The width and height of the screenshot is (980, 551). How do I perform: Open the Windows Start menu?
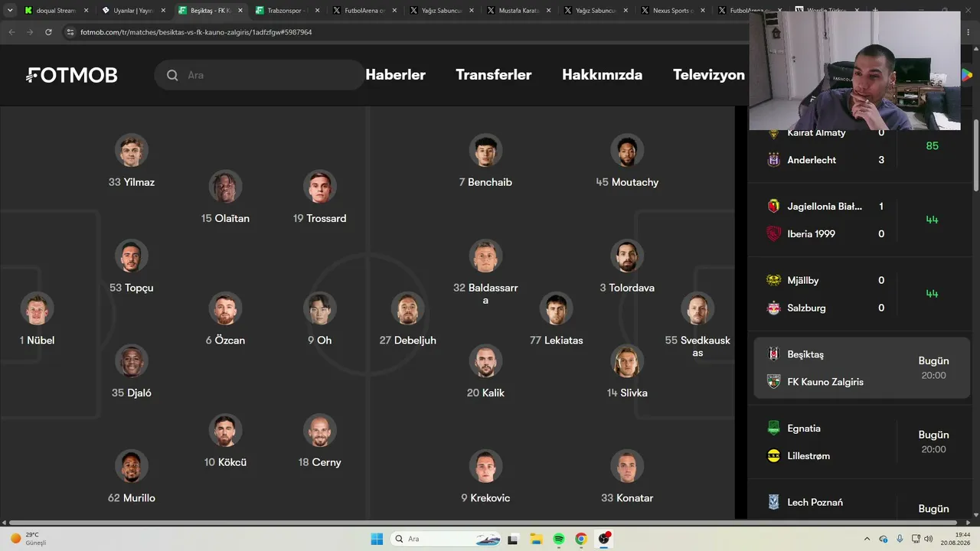(377, 539)
